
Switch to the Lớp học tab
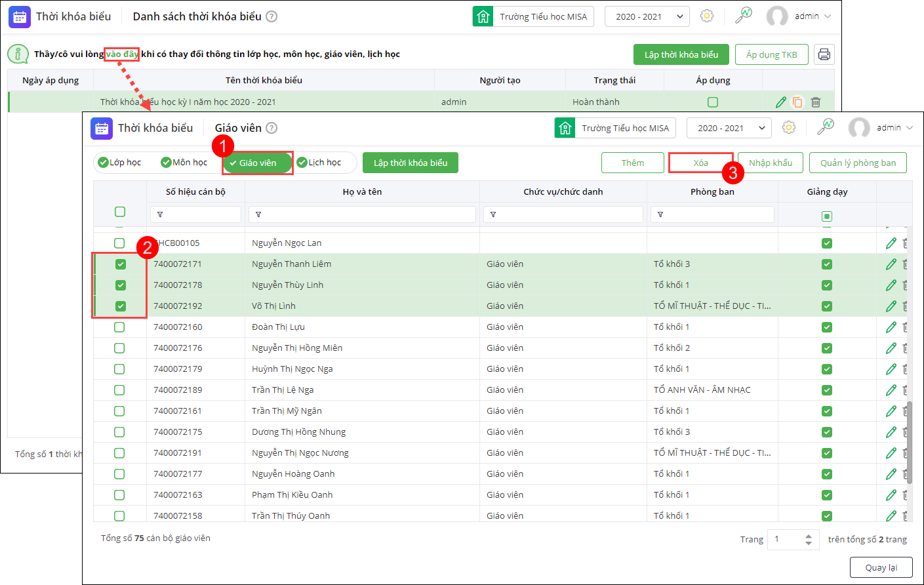click(x=120, y=163)
